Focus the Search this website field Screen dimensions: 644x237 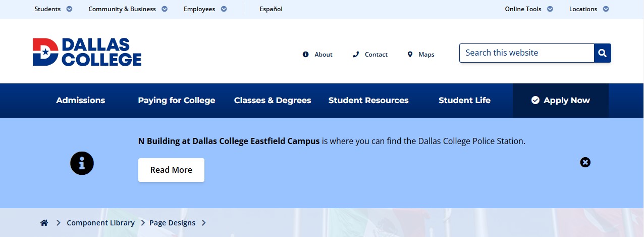pos(526,53)
